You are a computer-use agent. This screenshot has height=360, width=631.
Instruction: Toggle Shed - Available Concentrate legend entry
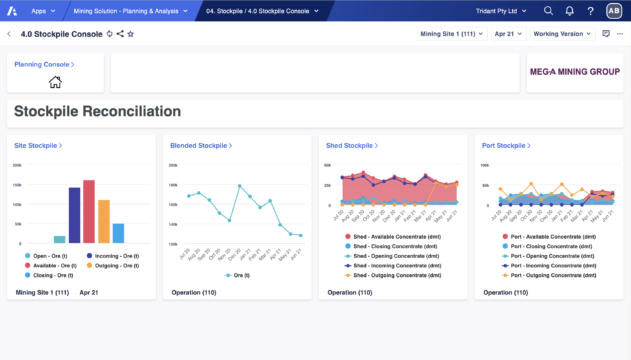coord(393,237)
